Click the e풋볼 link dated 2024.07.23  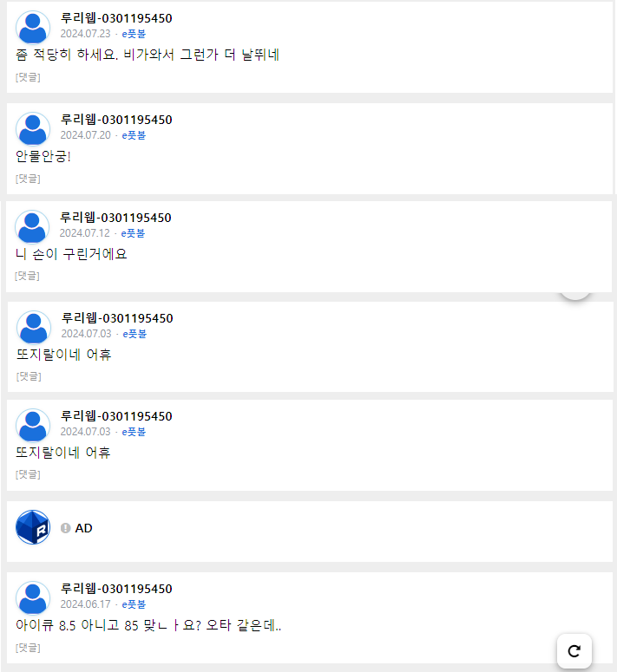pyautogui.click(x=134, y=34)
